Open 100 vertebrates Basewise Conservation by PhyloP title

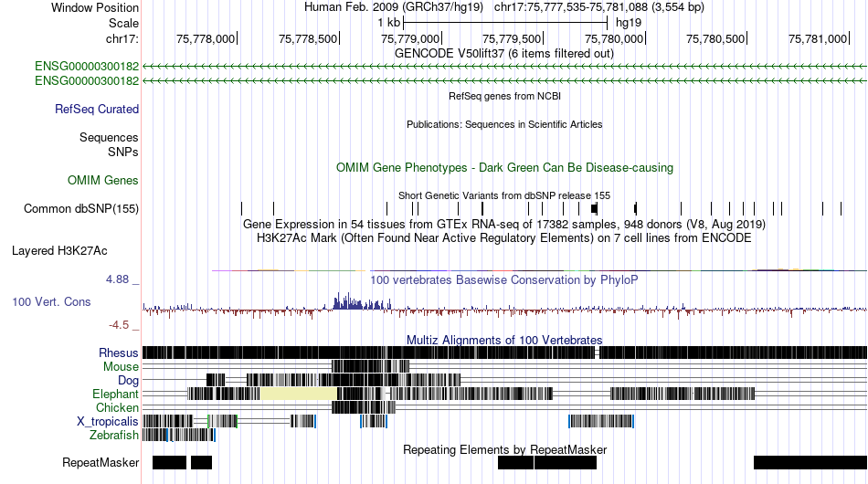[x=504, y=279]
